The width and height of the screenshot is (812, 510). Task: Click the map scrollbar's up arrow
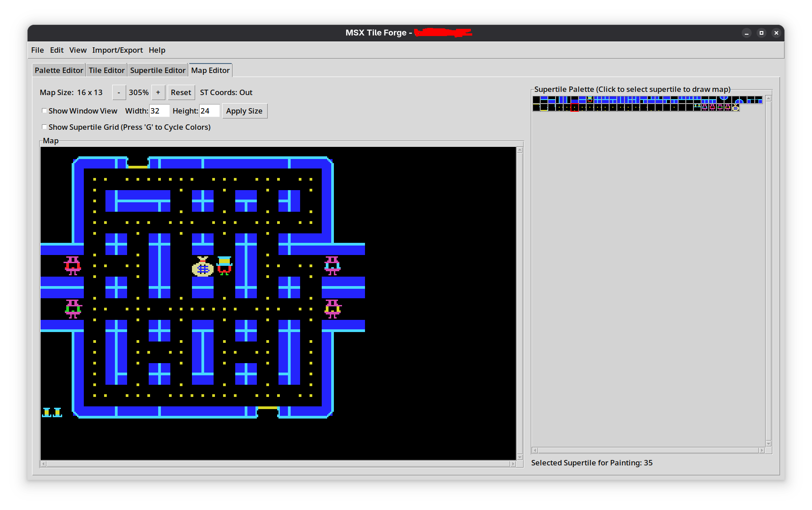[520, 150]
